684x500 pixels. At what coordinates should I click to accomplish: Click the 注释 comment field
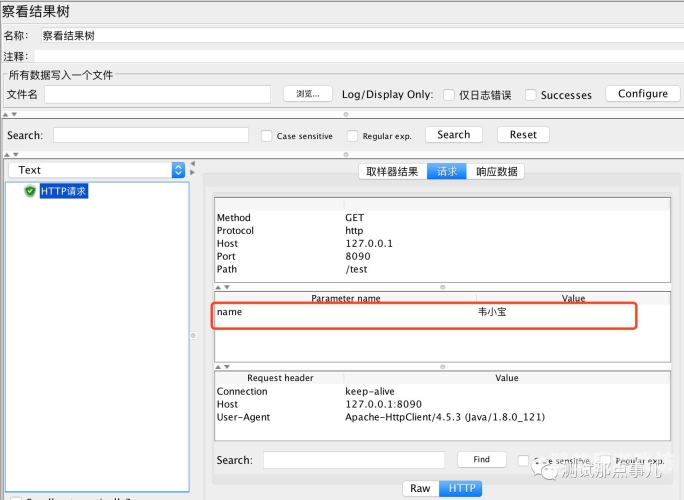[359, 56]
